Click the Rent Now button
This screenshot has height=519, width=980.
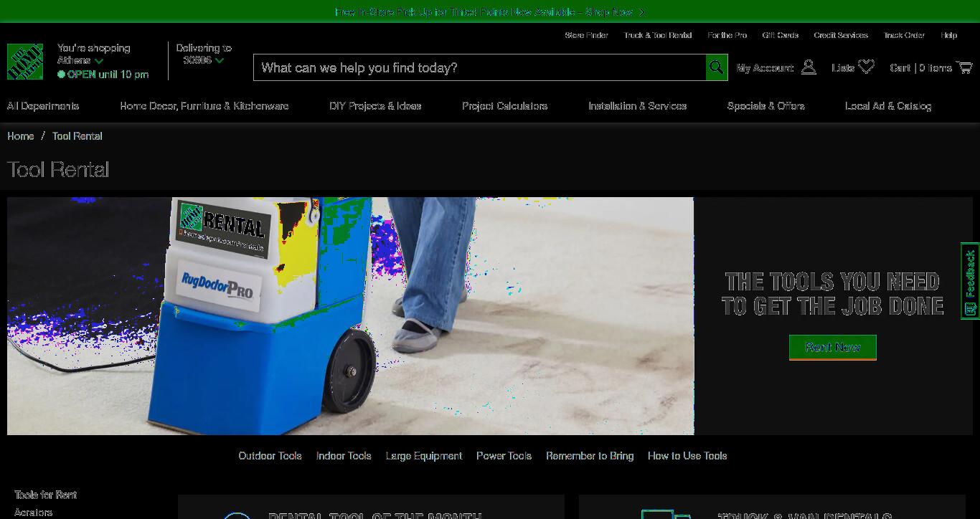point(832,347)
